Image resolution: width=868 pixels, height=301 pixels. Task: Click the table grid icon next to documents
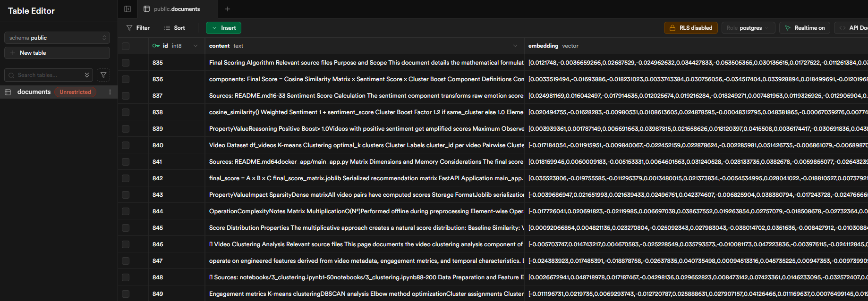(x=8, y=92)
